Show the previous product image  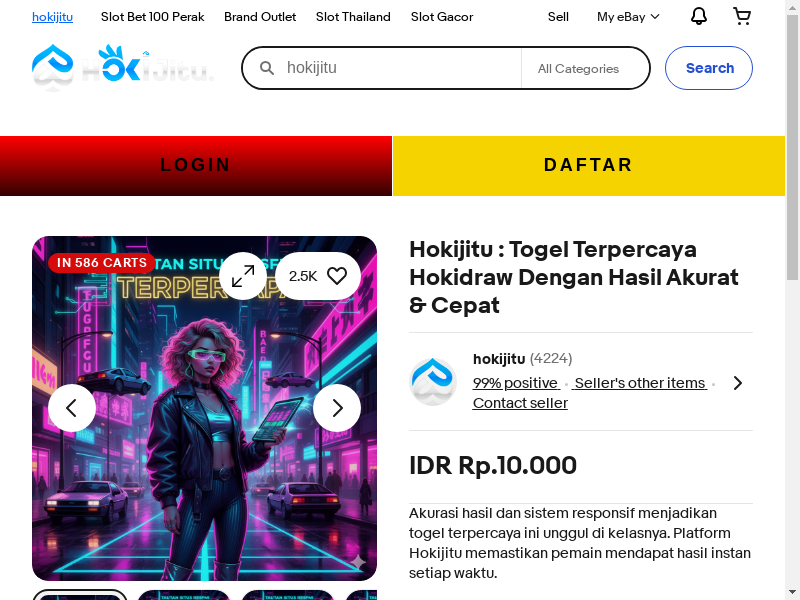click(72, 408)
